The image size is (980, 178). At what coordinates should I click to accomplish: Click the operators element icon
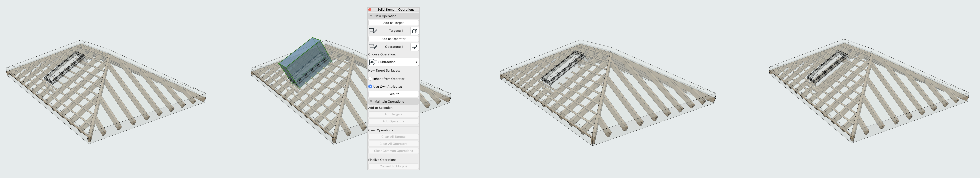[x=373, y=47]
